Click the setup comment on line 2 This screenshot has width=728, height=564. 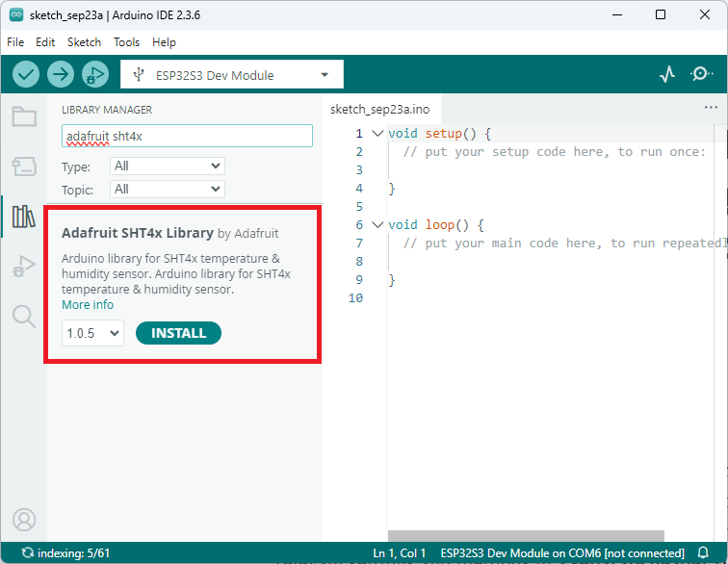pos(554,152)
